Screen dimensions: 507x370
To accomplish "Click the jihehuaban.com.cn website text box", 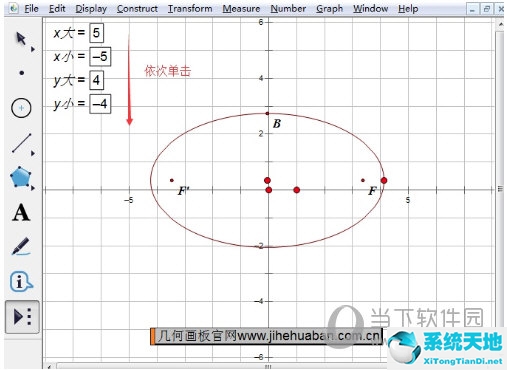I will click(x=267, y=336).
